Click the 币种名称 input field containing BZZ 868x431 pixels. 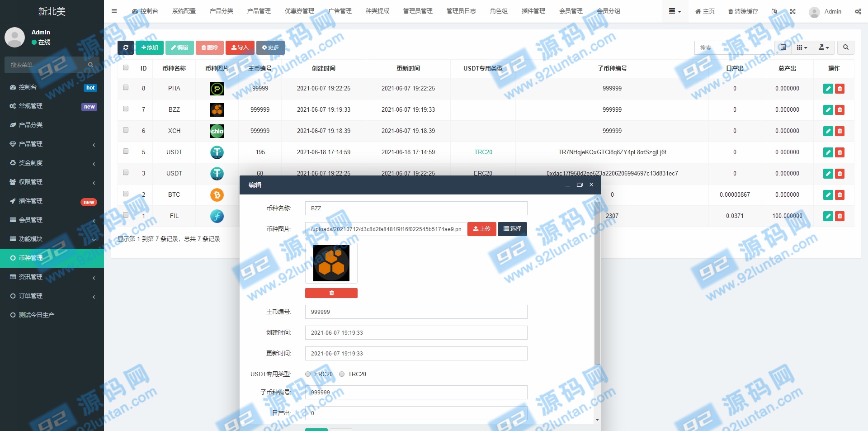pos(416,208)
